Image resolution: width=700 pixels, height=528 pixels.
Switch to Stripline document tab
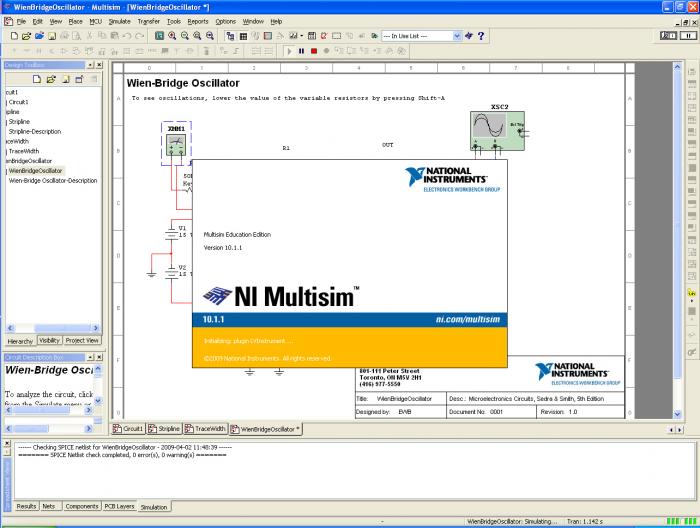tap(164, 428)
